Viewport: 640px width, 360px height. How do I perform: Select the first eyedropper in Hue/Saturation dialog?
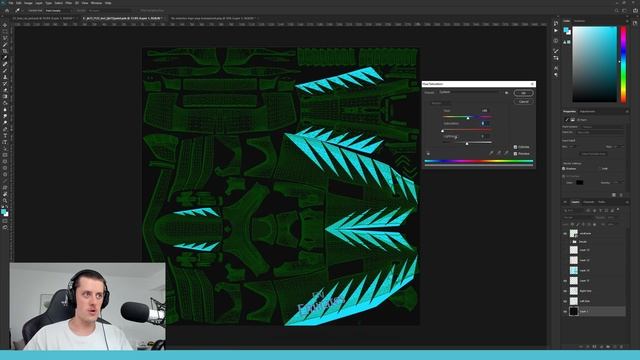491,153
